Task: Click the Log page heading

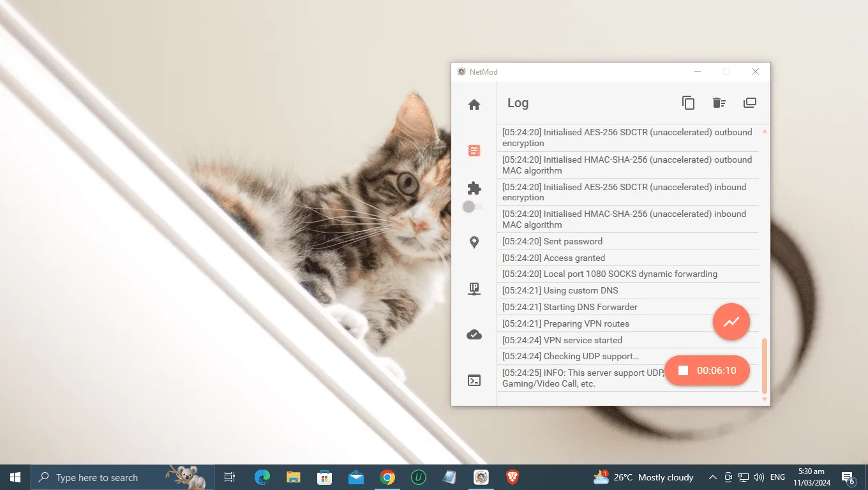Action: (x=518, y=103)
